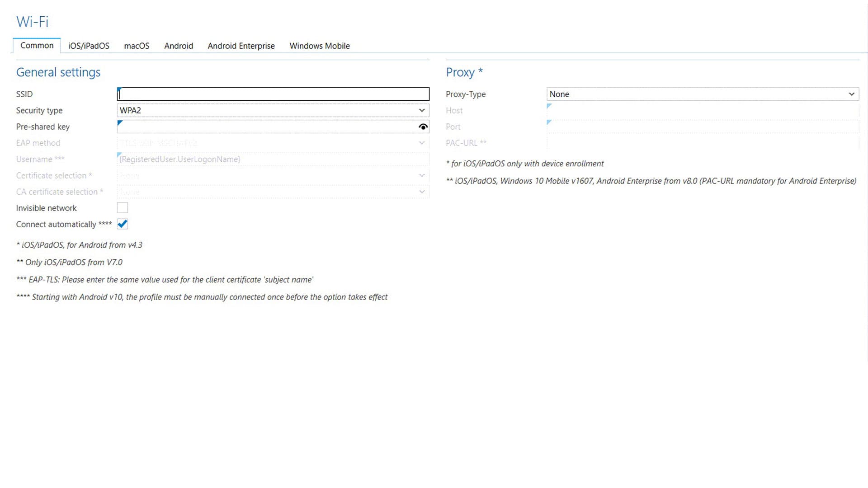Open the Android tab
Screen dimensions: 868x488
[x=179, y=46]
